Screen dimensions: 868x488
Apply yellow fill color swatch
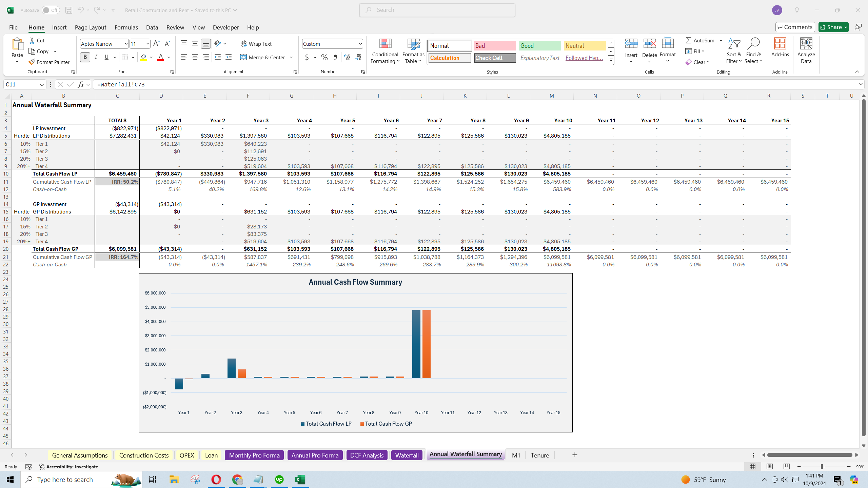[143, 57]
